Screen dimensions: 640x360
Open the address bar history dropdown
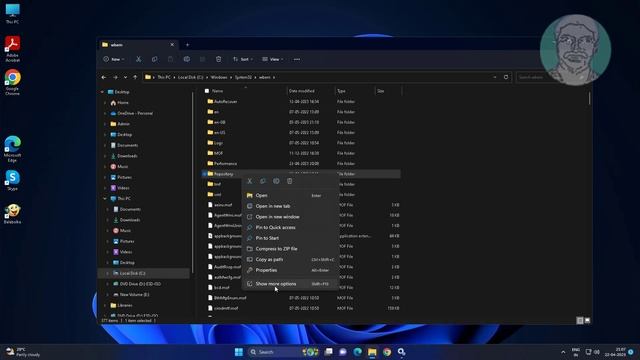495,77
